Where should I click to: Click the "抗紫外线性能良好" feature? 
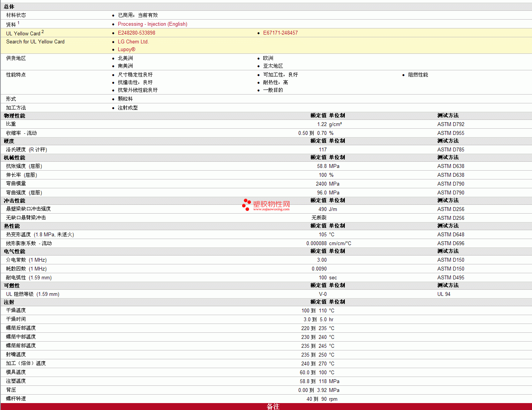[138, 90]
